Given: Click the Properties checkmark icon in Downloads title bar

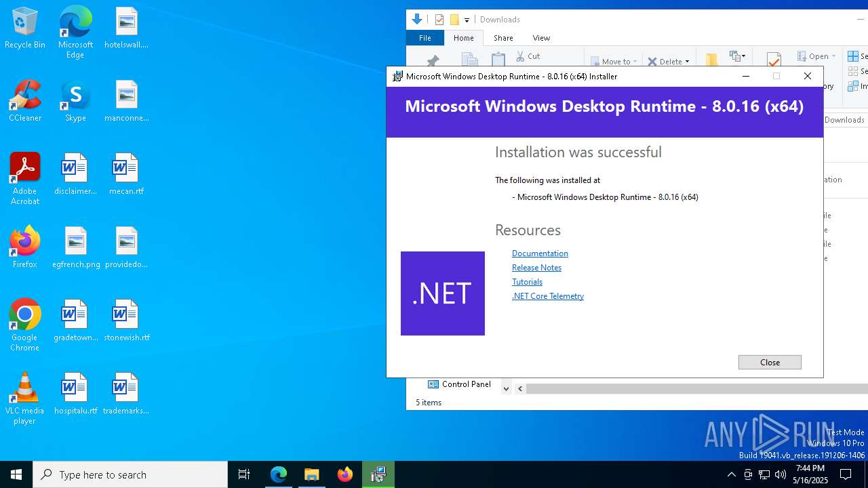Looking at the screenshot, I should [439, 20].
